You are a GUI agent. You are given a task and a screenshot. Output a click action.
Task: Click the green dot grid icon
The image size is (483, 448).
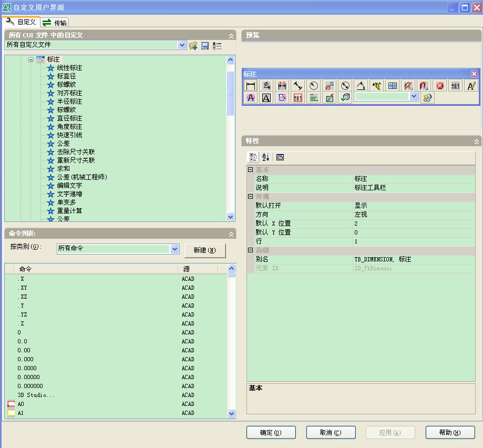coord(314,98)
